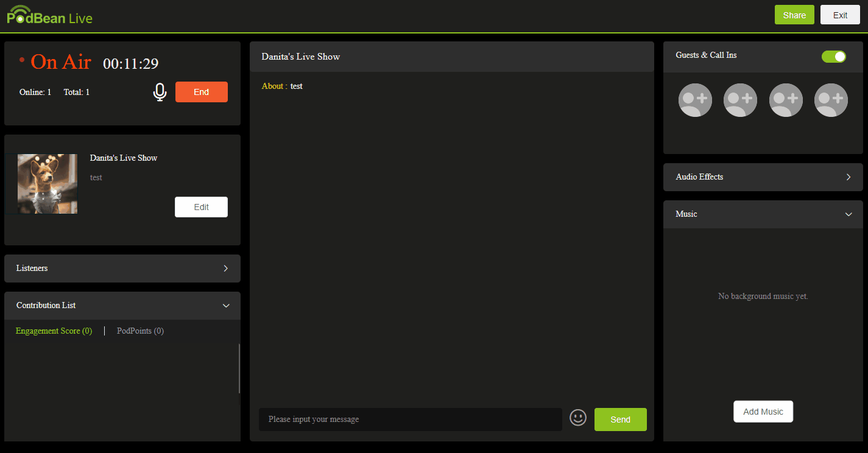End the live broadcast
Screen dimensions: 868x453
(201, 92)
